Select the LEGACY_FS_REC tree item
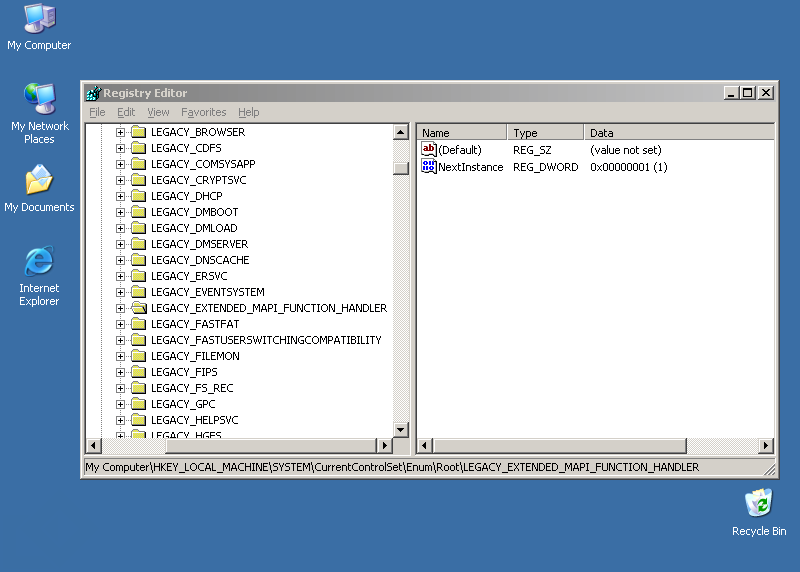Image resolution: width=800 pixels, height=572 pixels. point(192,388)
